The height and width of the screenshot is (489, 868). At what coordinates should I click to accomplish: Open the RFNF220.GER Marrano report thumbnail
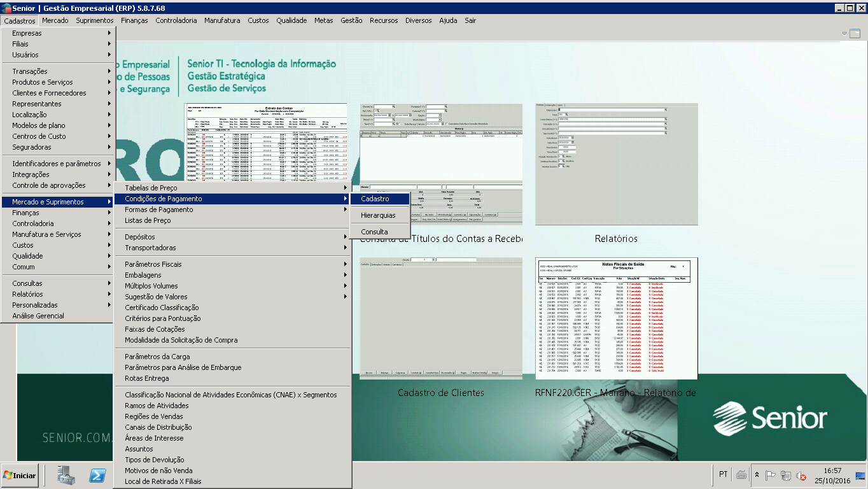(x=617, y=318)
